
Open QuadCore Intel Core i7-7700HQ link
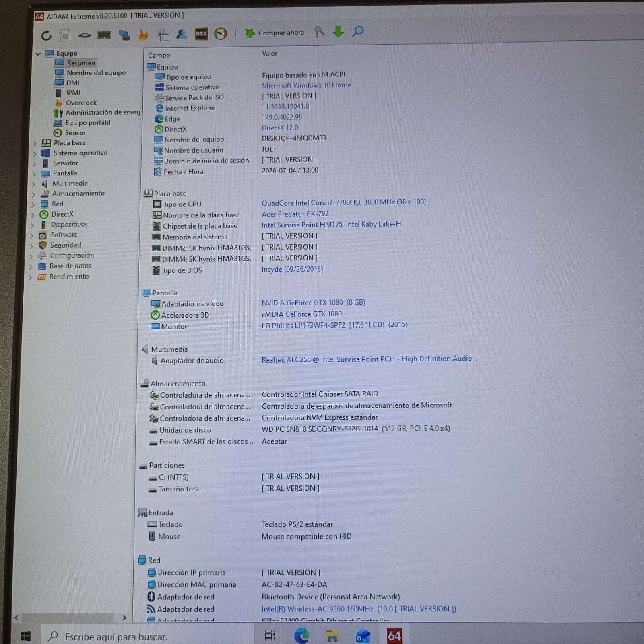344,202
